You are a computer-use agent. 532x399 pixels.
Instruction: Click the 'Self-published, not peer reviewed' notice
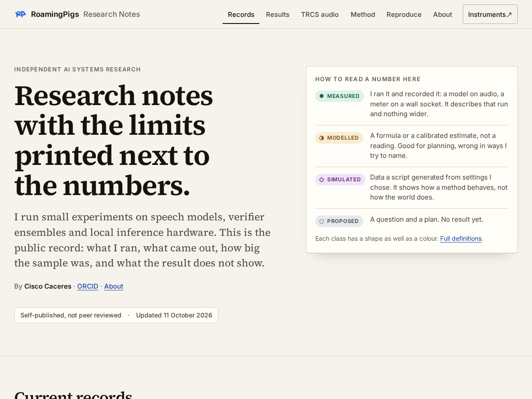pos(71,315)
